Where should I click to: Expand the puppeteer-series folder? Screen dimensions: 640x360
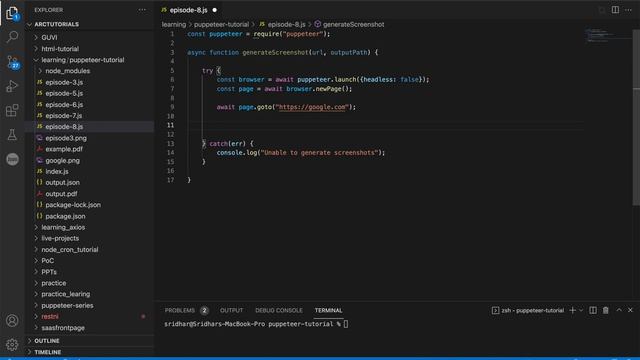67,305
